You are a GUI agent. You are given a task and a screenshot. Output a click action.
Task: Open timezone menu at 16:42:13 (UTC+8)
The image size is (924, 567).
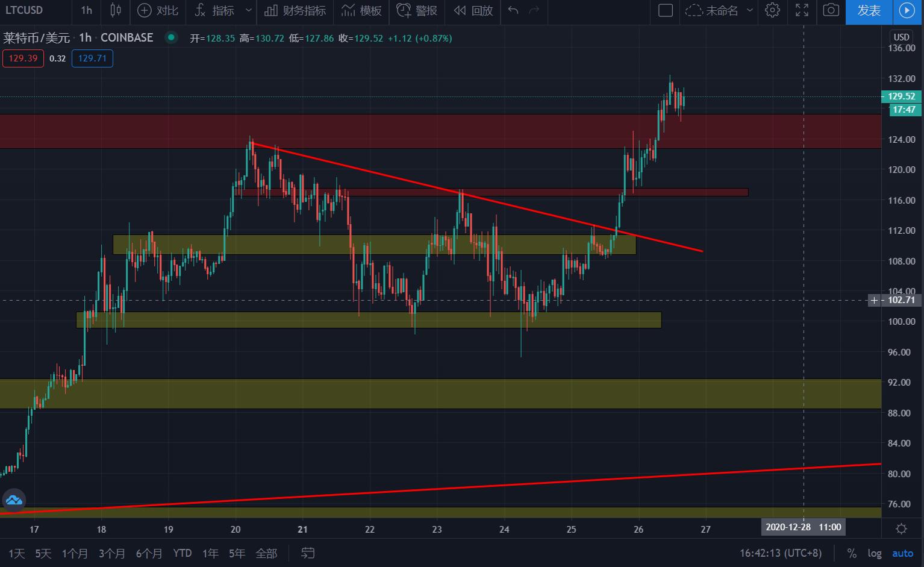pyautogui.click(x=781, y=553)
